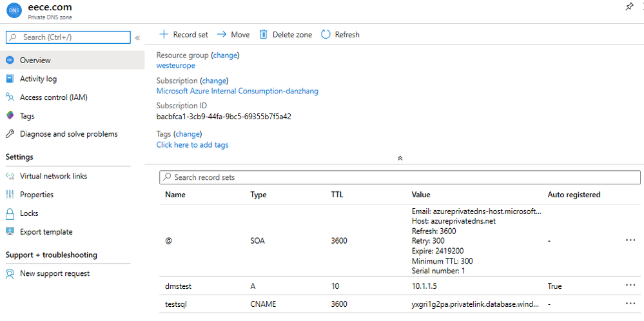Click the Virtual network links icon
This screenshot has height=321, width=644.
(x=10, y=176)
